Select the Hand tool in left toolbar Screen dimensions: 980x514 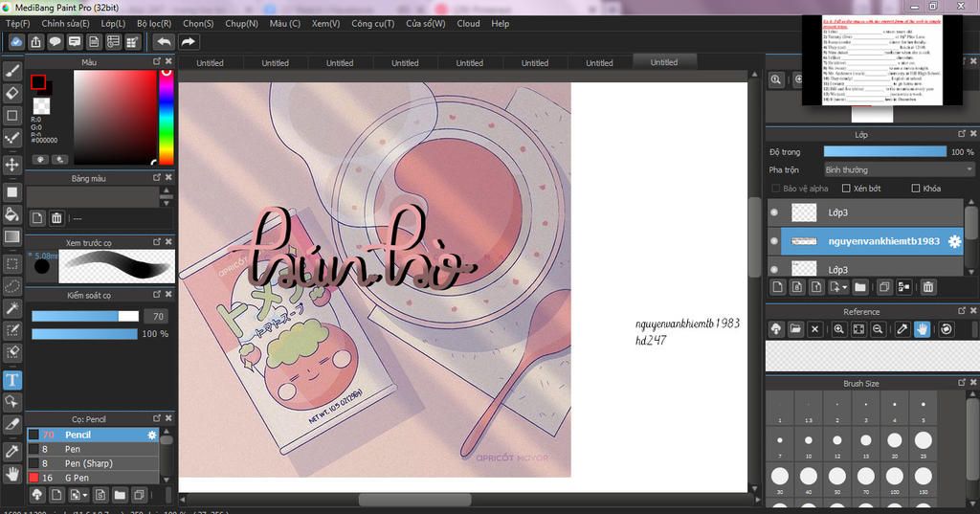[x=11, y=474]
